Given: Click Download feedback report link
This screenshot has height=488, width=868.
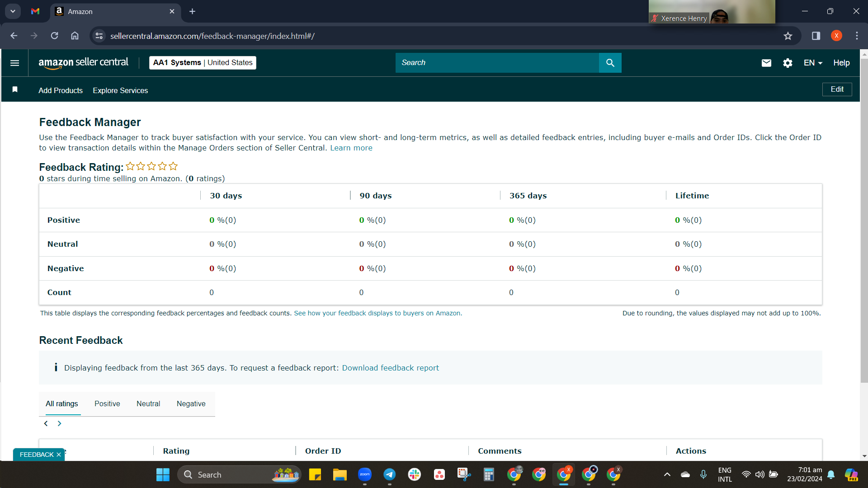Looking at the screenshot, I should click(x=390, y=368).
